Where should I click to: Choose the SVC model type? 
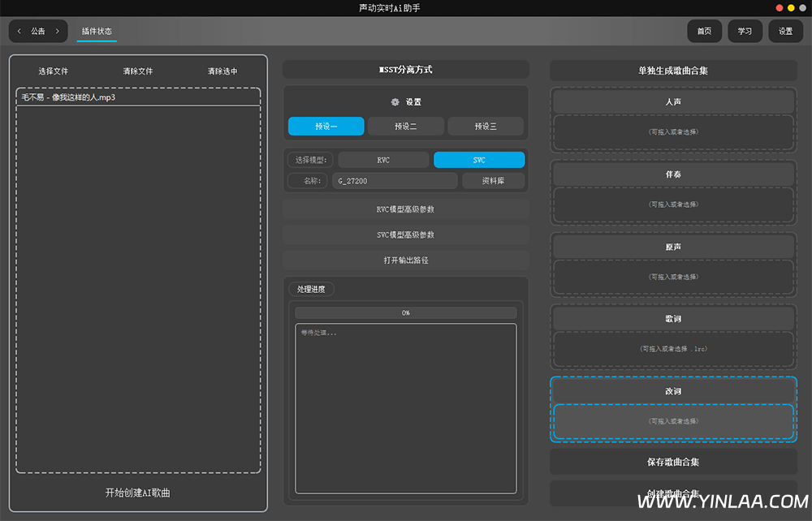tap(478, 160)
